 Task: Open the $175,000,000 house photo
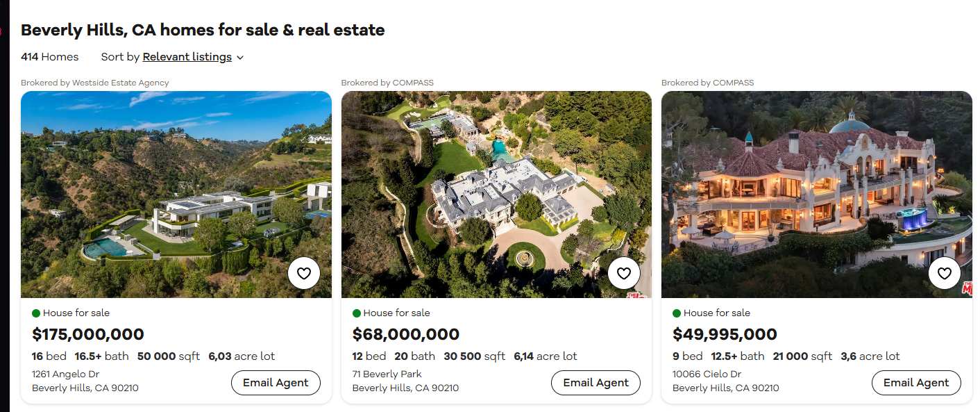tap(176, 195)
